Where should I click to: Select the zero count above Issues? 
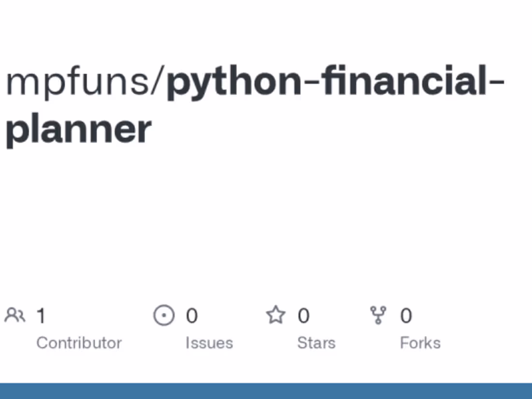point(192,316)
